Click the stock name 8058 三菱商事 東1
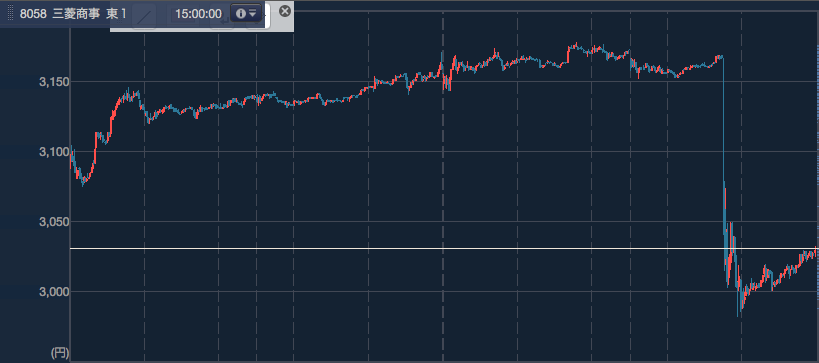The width and height of the screenshot is (819, 363). [73, 14]
